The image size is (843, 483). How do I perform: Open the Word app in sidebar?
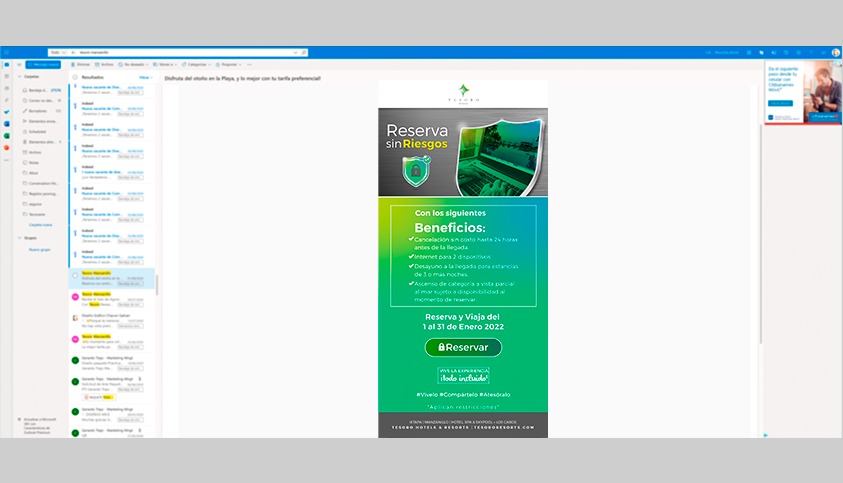6,123
